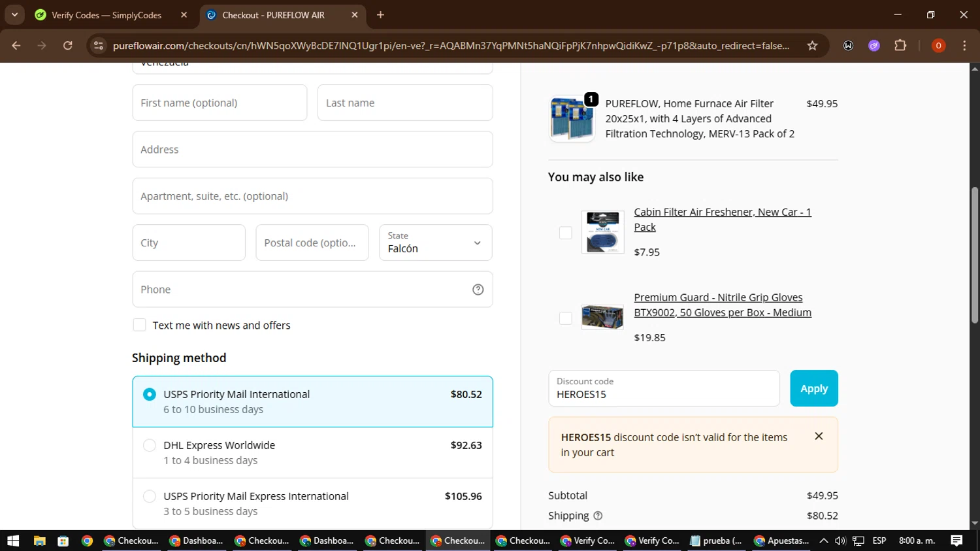Show the phone number help tooltip icon

click(478, 290)
